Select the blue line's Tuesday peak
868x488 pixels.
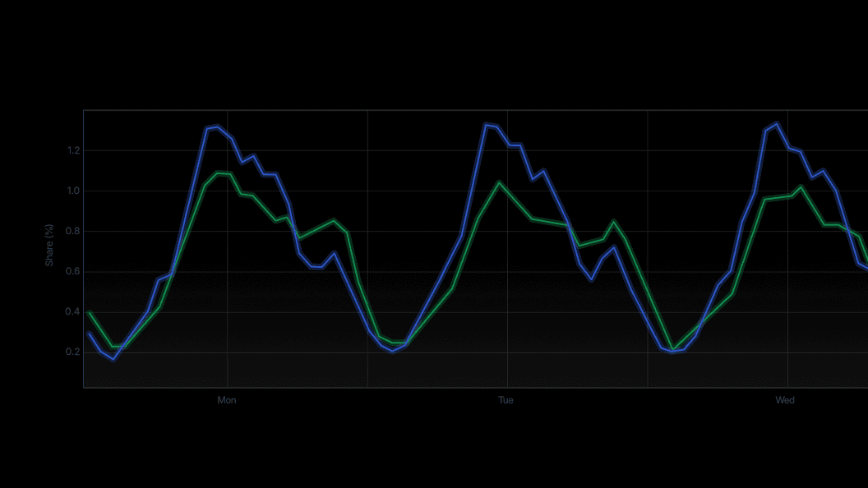click(486, 124)
